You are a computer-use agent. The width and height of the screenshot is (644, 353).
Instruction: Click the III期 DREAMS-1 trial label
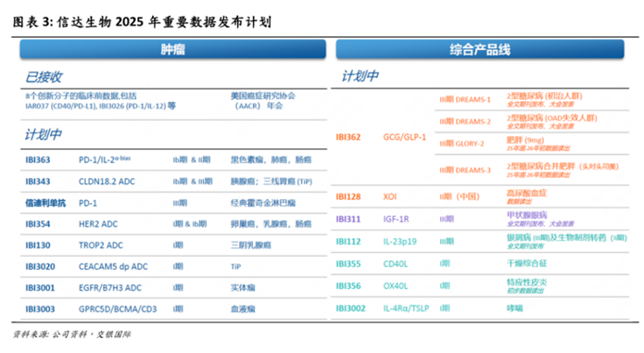pyautogui.click(x=465, y=100)
